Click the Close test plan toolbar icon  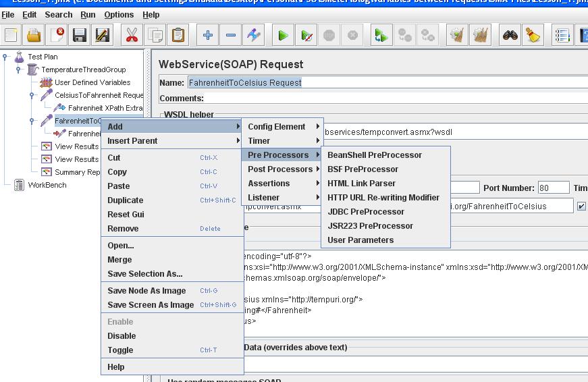pyautogui.click(x=57, y=35)
